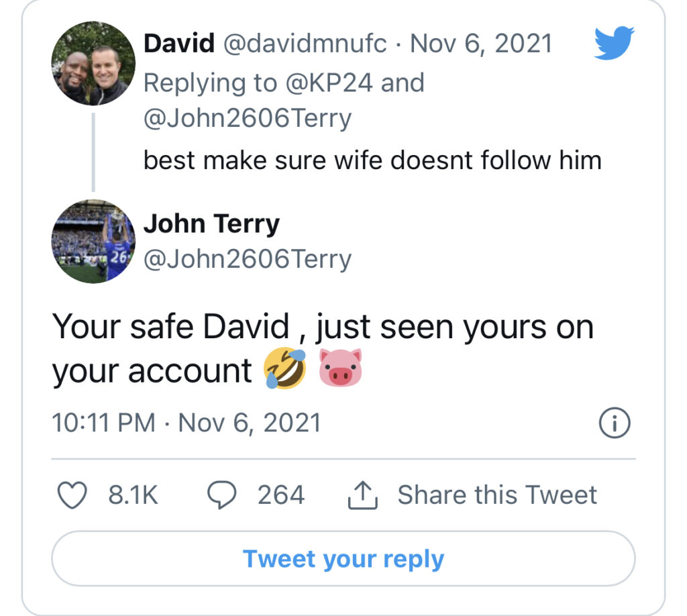Open David's profile picture
The width and height of the screenshot is (687, 616).
click(x=93, y=63)
